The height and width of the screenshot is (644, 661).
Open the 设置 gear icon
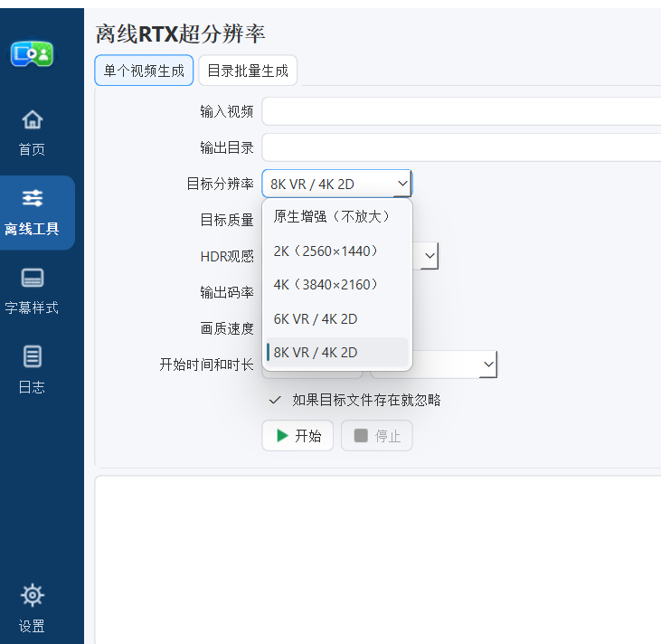tap(32, 595)
